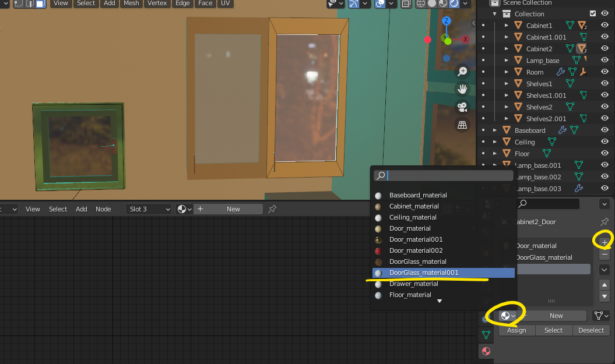Expand Cabinet1 in outliner
This screenshot has width=615, height=364.
[507, 26]
